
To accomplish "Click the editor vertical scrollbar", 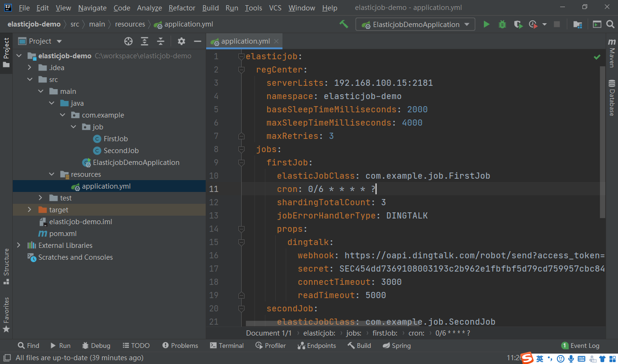I will pos(603,142).
